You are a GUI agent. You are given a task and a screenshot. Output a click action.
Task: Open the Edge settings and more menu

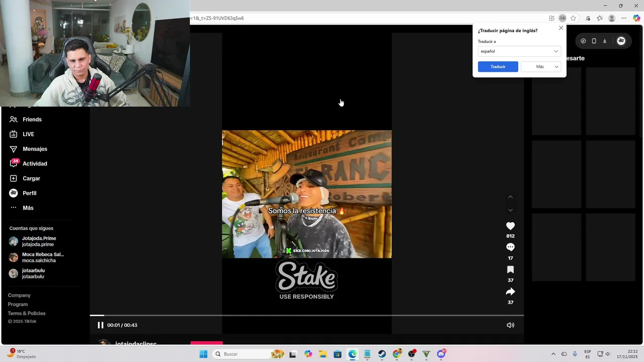[x=624, y=18]
